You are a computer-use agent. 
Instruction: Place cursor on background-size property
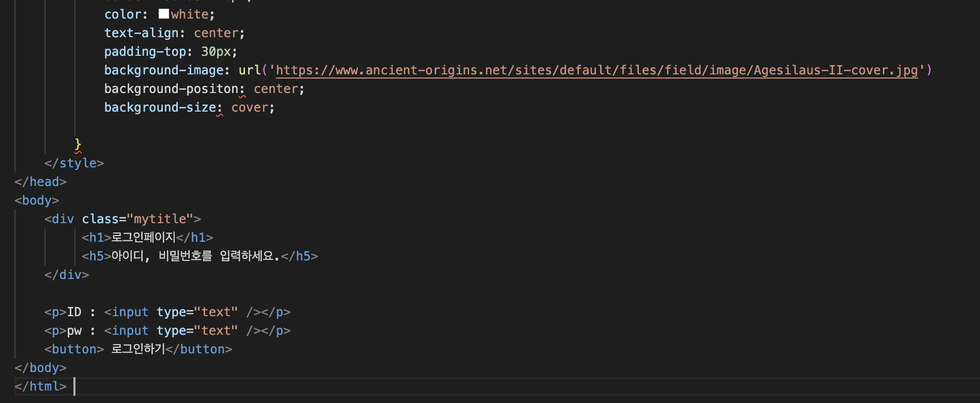(160, 107)
